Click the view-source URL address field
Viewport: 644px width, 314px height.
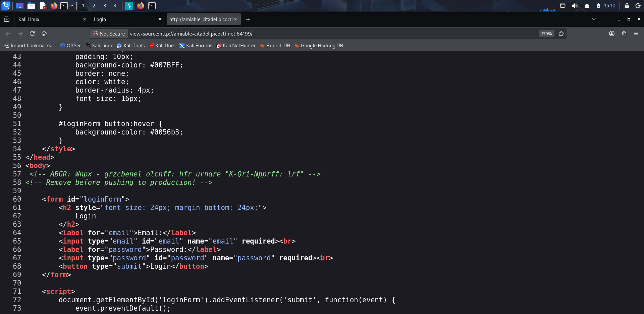tap(332, 34)
